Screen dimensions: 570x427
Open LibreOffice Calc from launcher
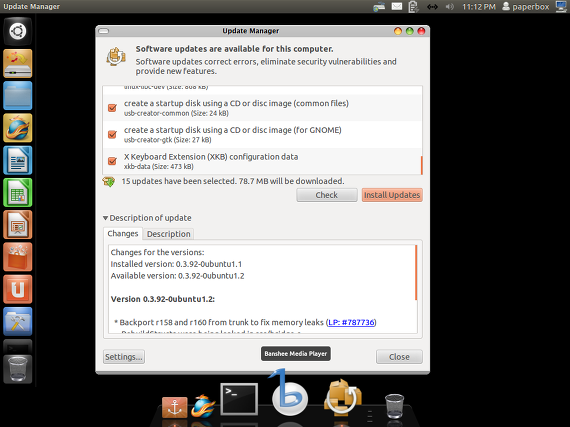click(x=17, y=193)
